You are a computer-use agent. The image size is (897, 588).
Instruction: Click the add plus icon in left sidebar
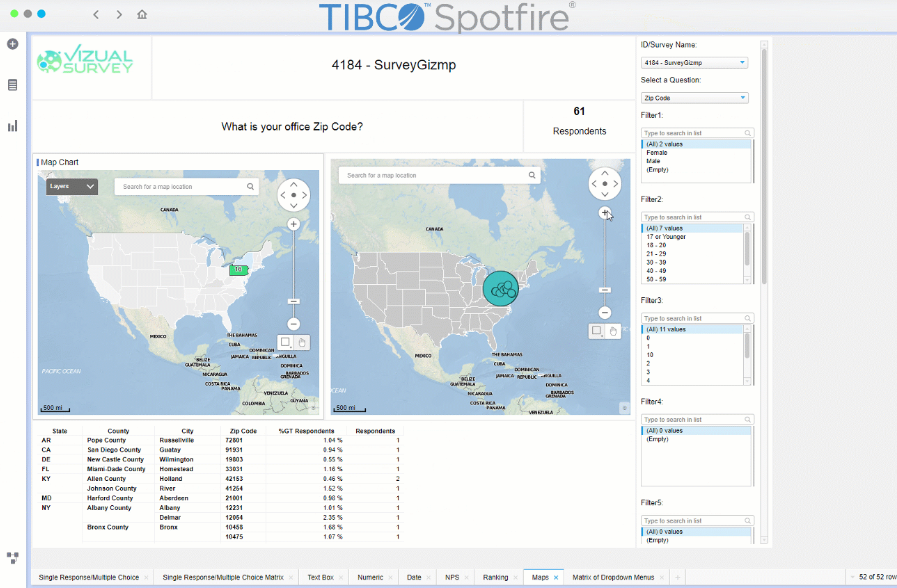(x=13, y=44)
